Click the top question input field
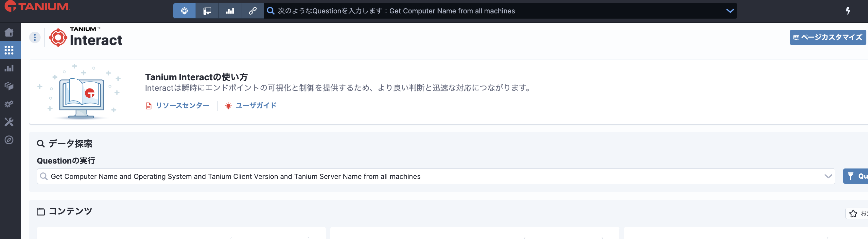The height and width of the screenshot is (239, 868). point(500,11)
